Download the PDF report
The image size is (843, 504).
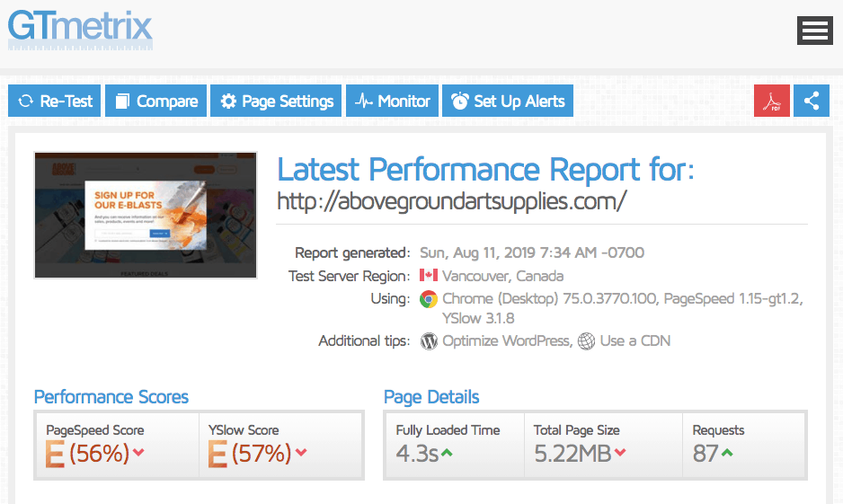click(x=771, y=101)
